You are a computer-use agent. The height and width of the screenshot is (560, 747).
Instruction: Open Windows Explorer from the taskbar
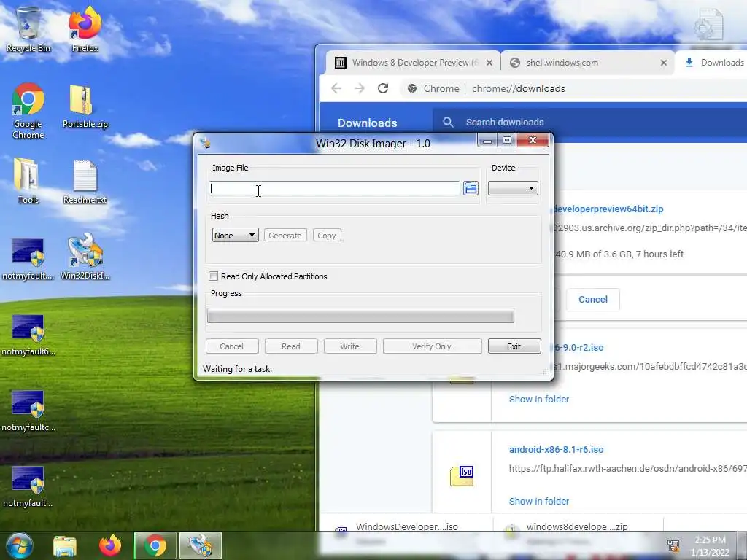65,545
